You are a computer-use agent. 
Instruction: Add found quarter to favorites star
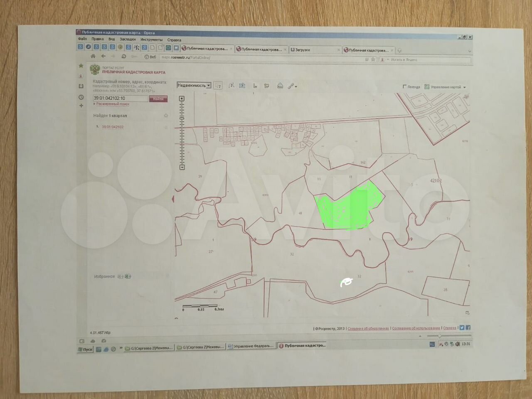tap(166, 116)
